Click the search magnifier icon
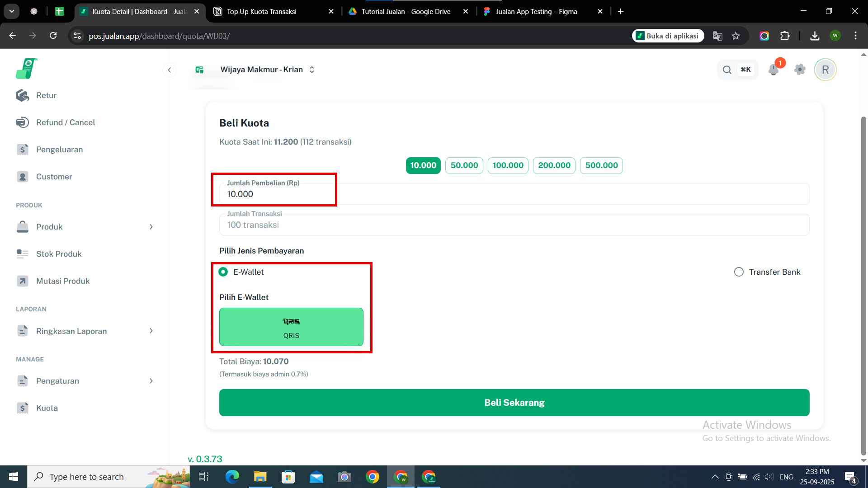The width and height of the screenshot is (868, 488). coord(727,70)
